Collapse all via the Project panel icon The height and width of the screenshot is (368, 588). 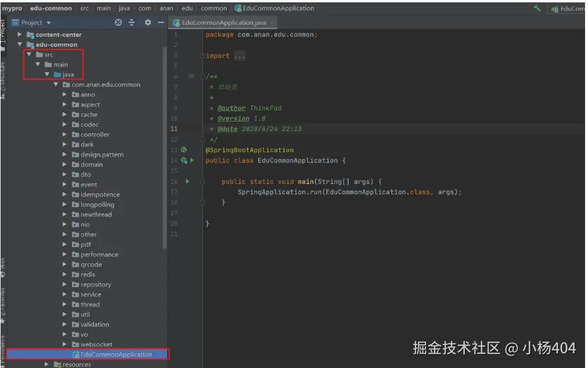pos(132,22)
